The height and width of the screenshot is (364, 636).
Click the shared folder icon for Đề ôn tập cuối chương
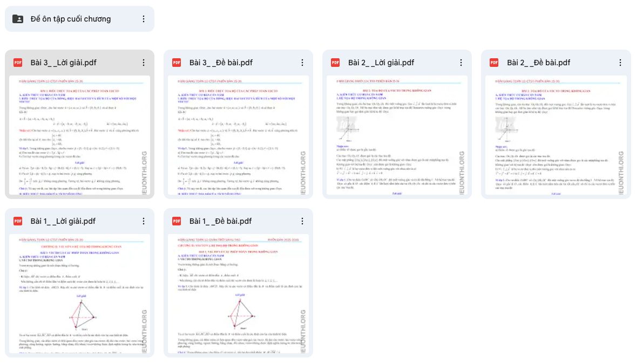tap(18, 19)
